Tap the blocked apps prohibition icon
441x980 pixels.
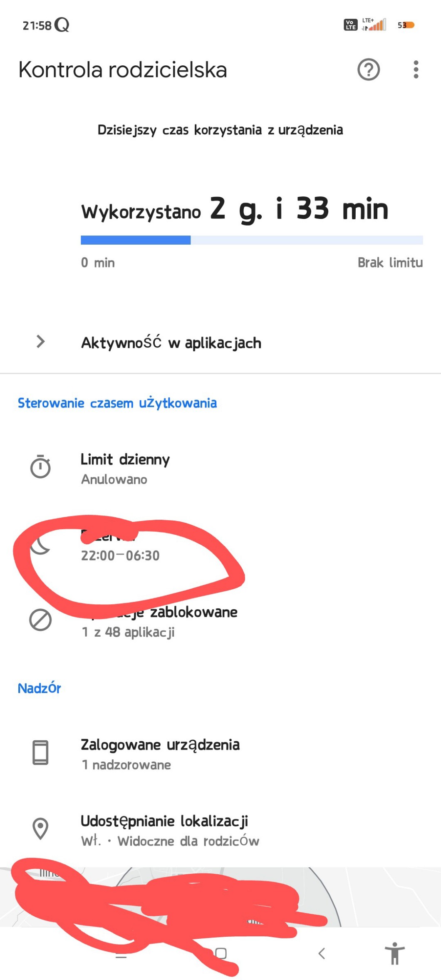point(40,620)
